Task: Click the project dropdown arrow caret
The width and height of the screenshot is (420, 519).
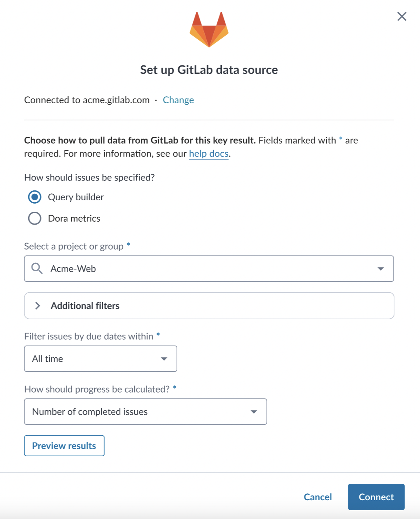Action: coord(381,269)
